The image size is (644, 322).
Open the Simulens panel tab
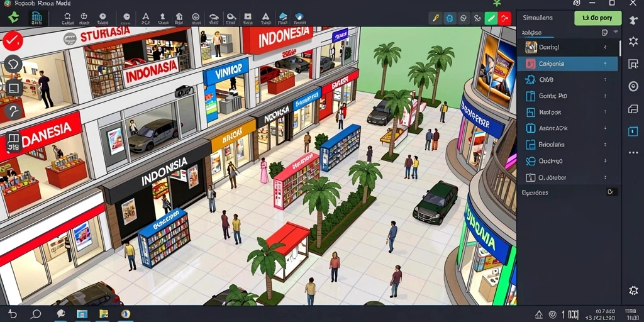coord(538,18)
